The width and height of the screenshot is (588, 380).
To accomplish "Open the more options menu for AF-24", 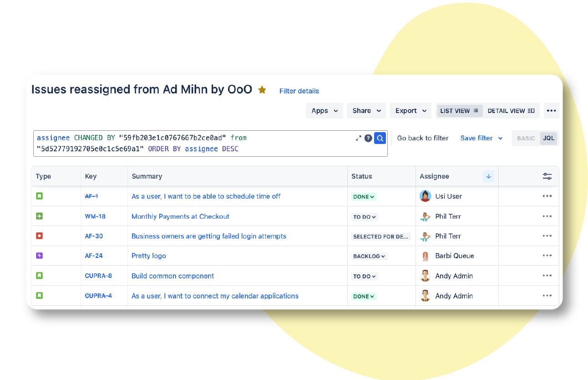I will (547, 256).
